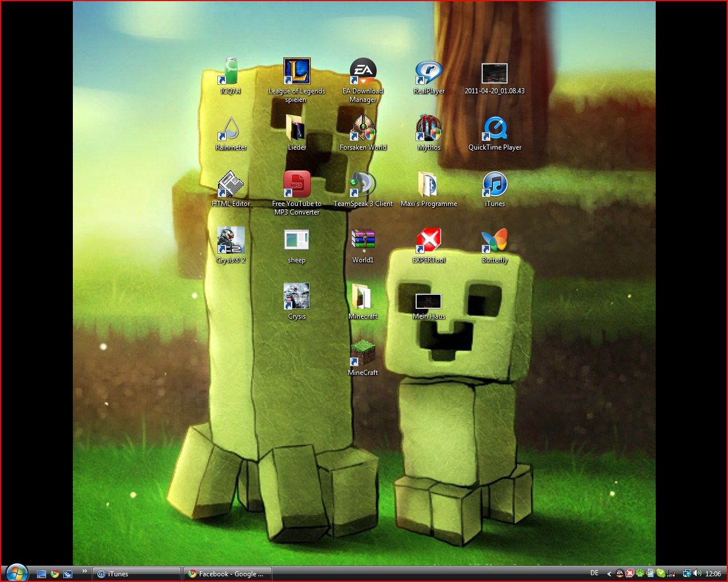
Task: Launch the Crysis desktop shortcut
Action: [x=297, y=302]
